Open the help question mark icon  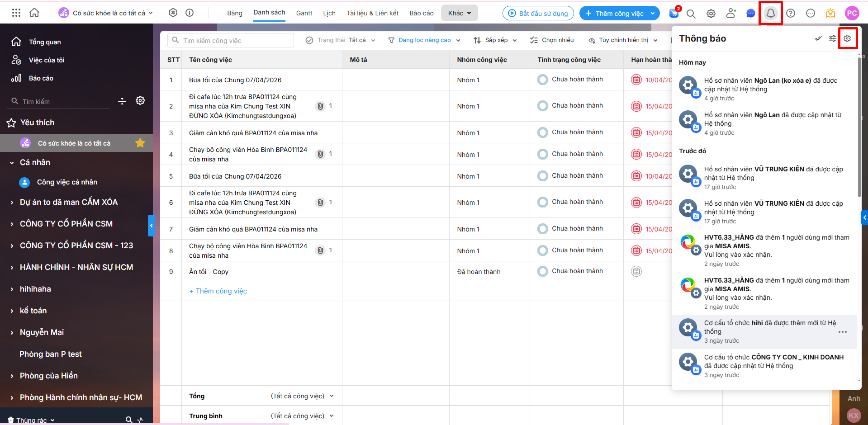pos(791,14)
